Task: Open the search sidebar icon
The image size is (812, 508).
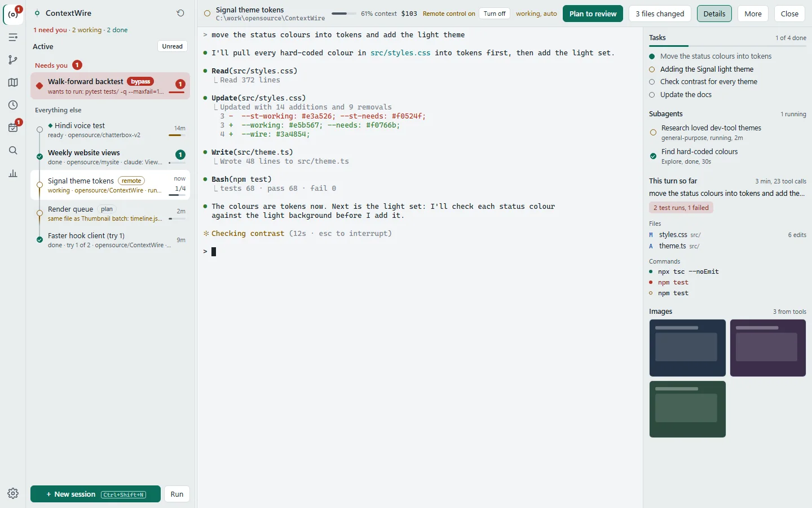Action: pos(13,150)
